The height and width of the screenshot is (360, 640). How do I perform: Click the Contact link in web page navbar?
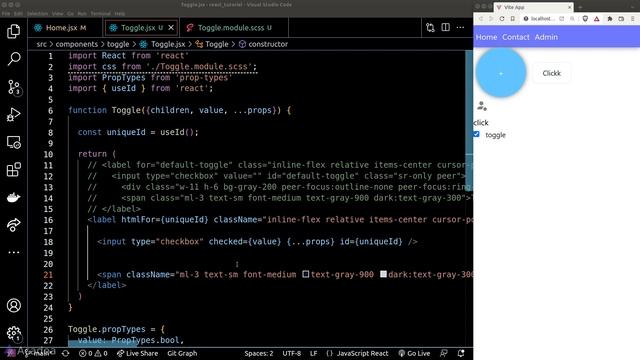coord(516,37)
